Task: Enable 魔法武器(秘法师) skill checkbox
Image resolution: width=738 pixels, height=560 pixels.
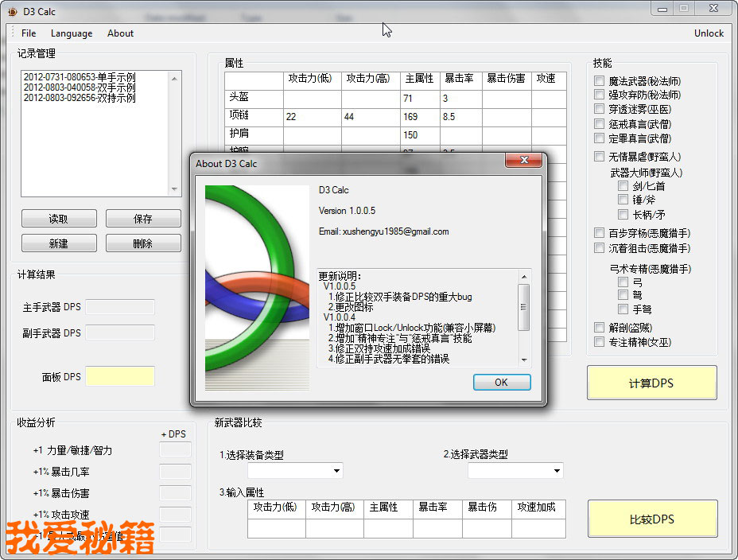Action: click(600, 81)
